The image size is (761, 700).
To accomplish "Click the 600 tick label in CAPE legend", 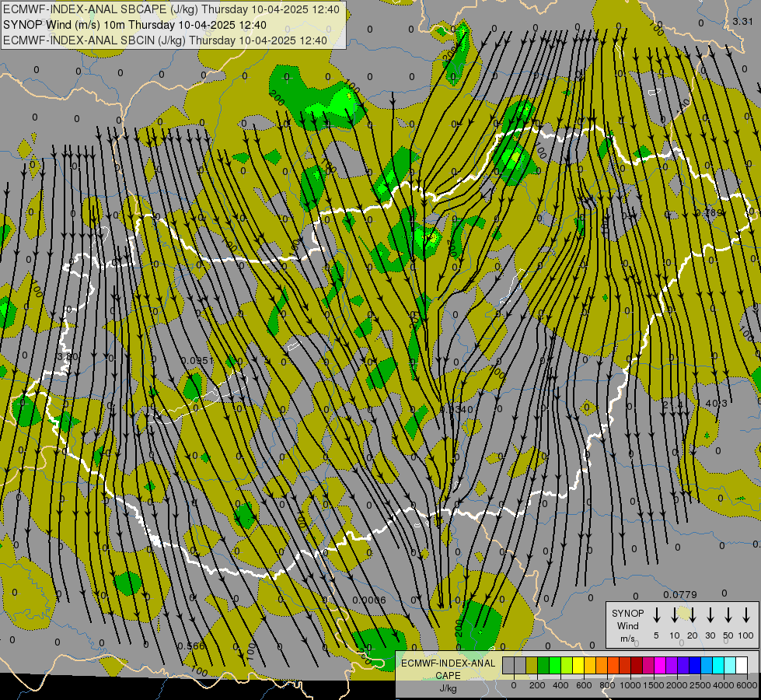I will click(584, 685).
